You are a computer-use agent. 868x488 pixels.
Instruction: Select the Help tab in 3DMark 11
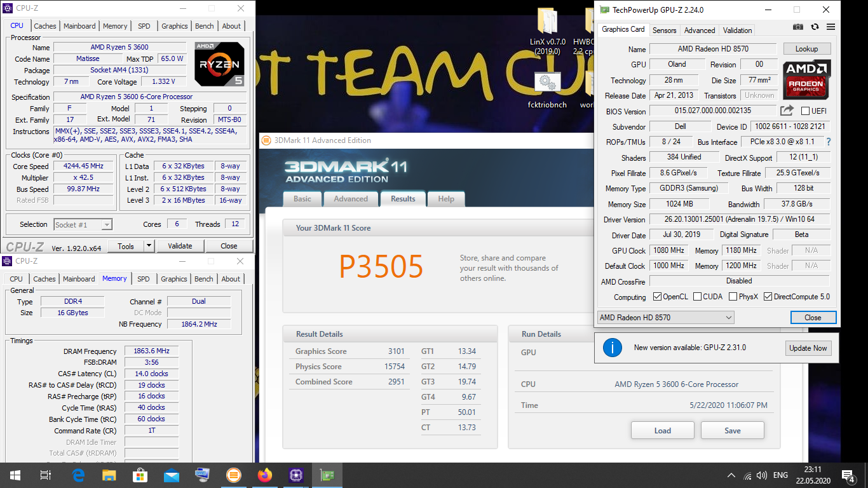[x=446, y=199]
